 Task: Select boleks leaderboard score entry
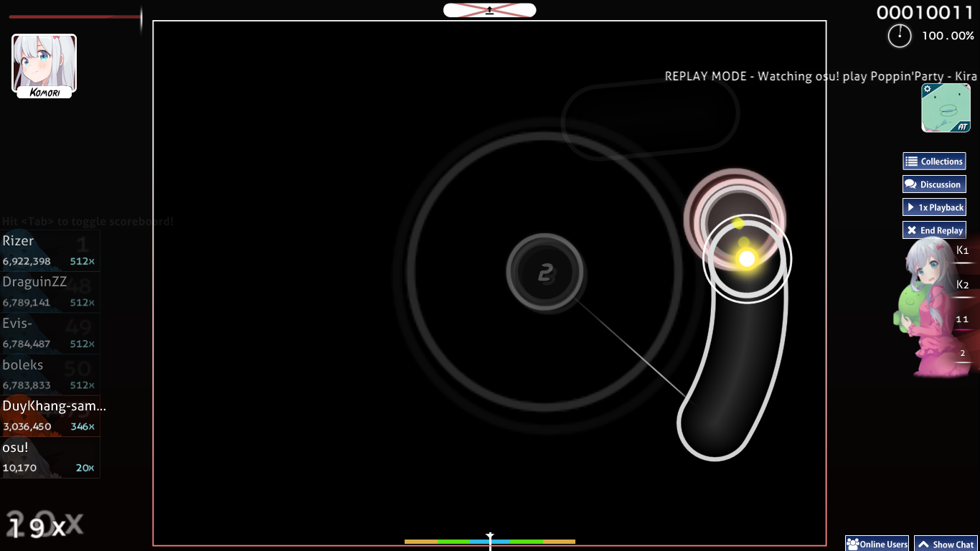50,375
